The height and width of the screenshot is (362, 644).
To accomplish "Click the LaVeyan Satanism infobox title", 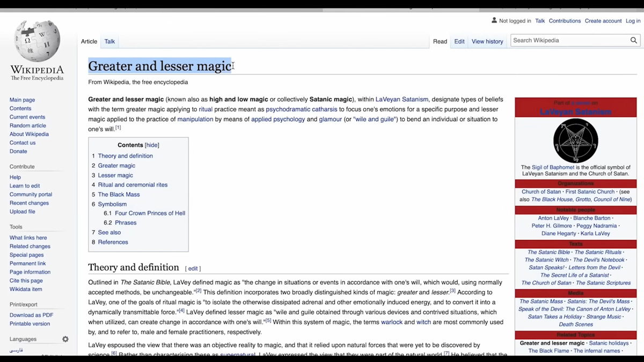I will pyautogui.click(x=575, y=112).
